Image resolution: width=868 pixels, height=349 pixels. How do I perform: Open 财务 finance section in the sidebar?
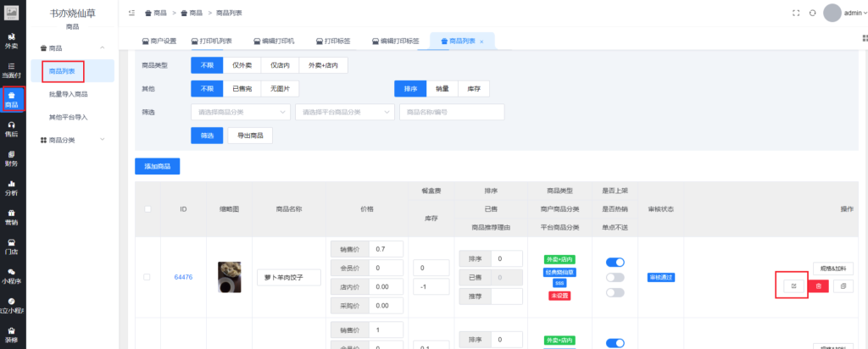[x=12, y=158]
